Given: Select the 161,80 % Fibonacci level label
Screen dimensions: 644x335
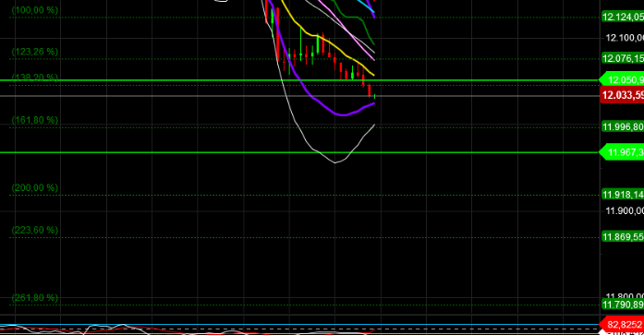Looking at the screenshot, I should tap(35, 120).
